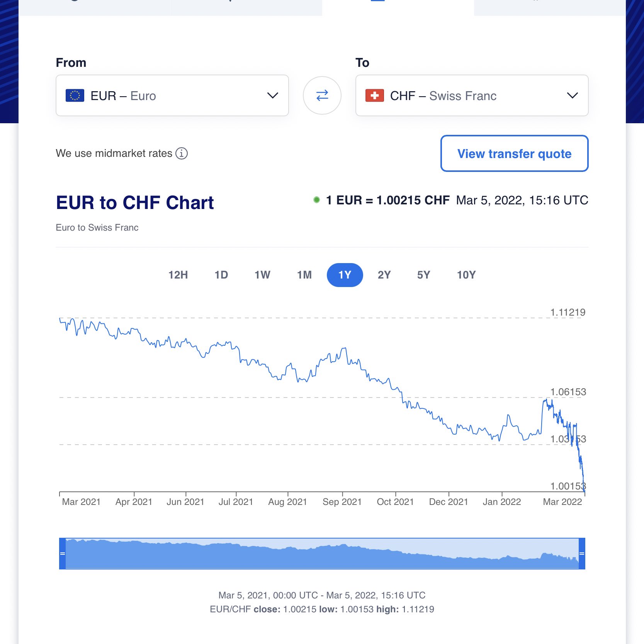Show the 2Y chart range
The height and width of the screenshot is (644, 644).
(384, 275)
